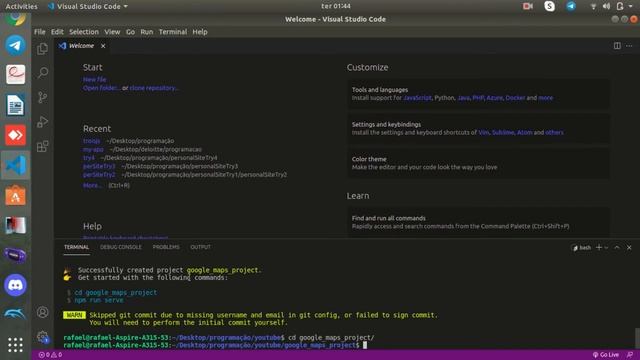Switch to the OUTPUT tab
Image resolution: width=640 pixels, height=360 pixels.
tap(200, 247)
